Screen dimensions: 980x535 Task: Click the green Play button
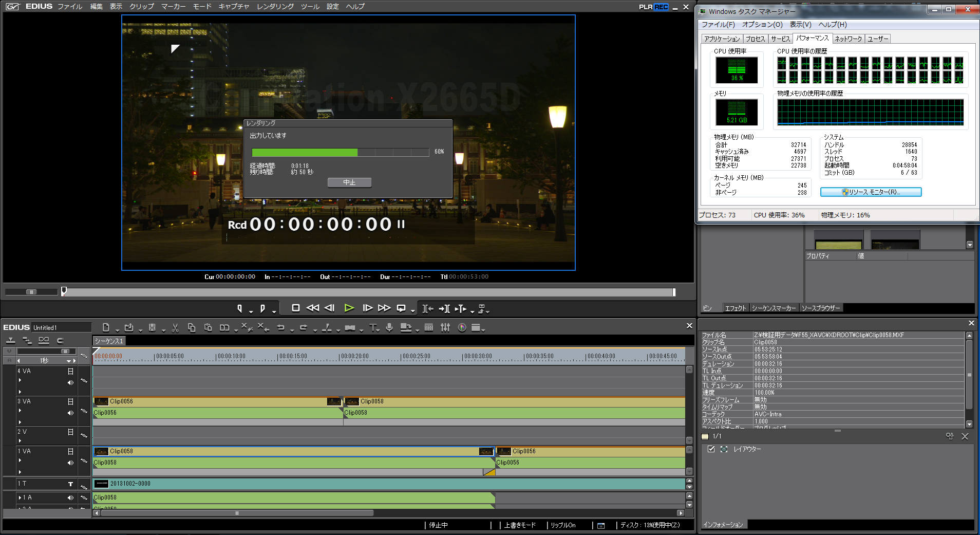coord(349,308)
